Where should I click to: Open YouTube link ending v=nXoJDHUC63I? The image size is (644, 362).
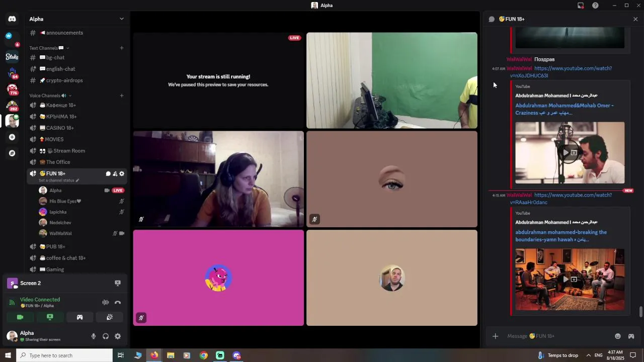tap(561, 72)
